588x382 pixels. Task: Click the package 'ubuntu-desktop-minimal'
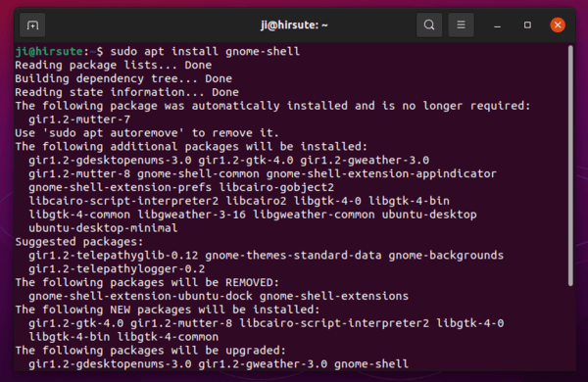click(103, 228)
